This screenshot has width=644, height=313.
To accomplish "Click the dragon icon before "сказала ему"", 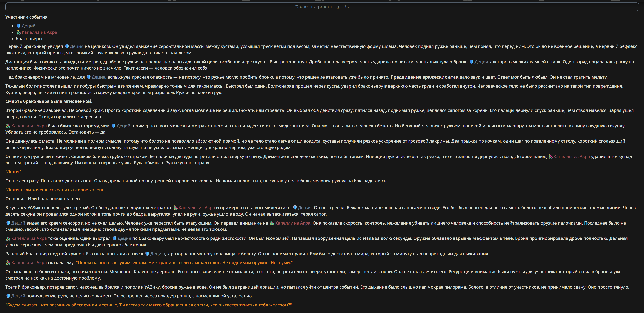I will coord(8,263).
